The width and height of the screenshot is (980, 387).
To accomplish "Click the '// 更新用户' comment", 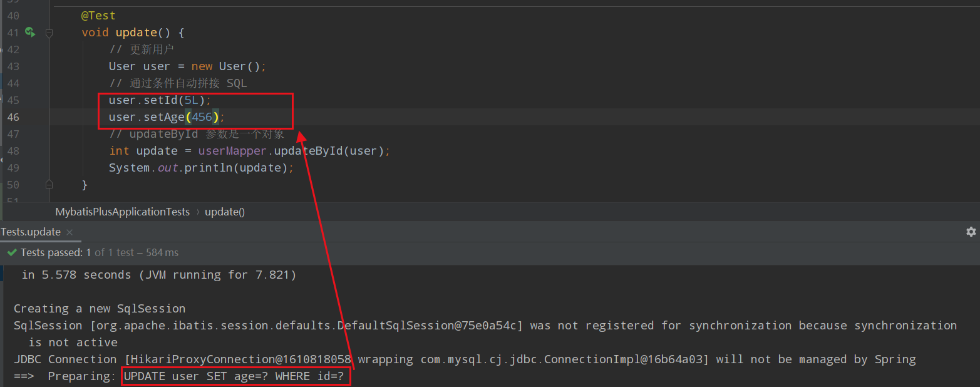I will click(x=142, y=49).
